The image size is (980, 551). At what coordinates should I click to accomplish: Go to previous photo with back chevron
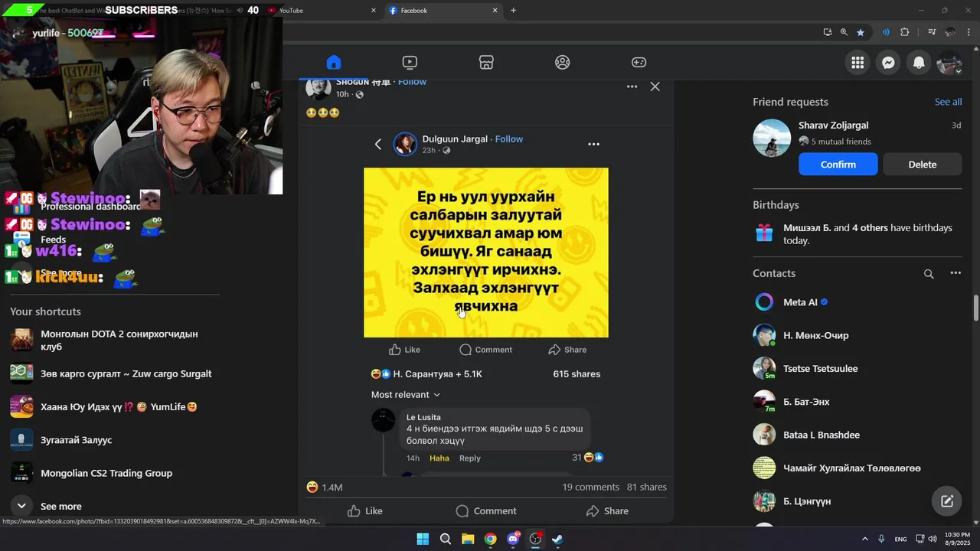377,144
